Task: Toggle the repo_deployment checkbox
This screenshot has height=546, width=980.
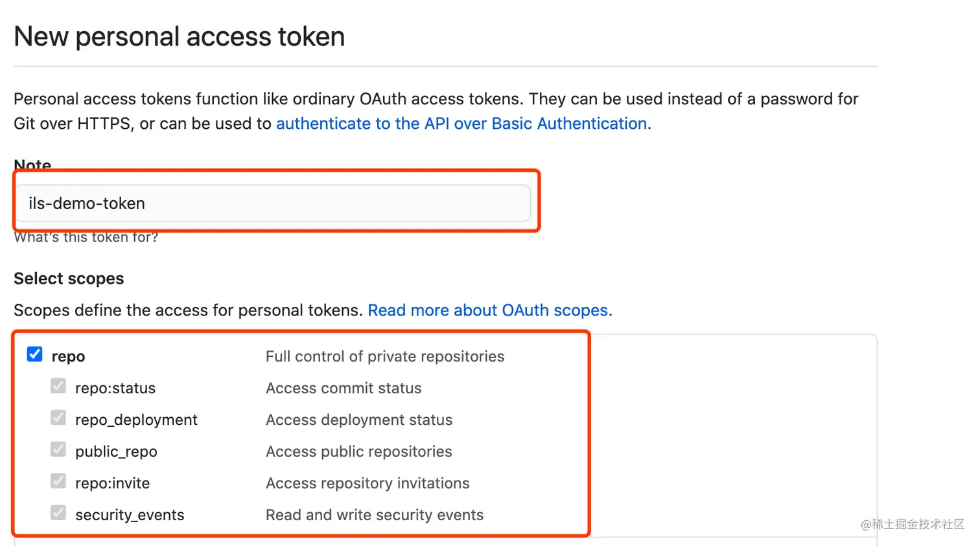Action: tap(58, 418)
